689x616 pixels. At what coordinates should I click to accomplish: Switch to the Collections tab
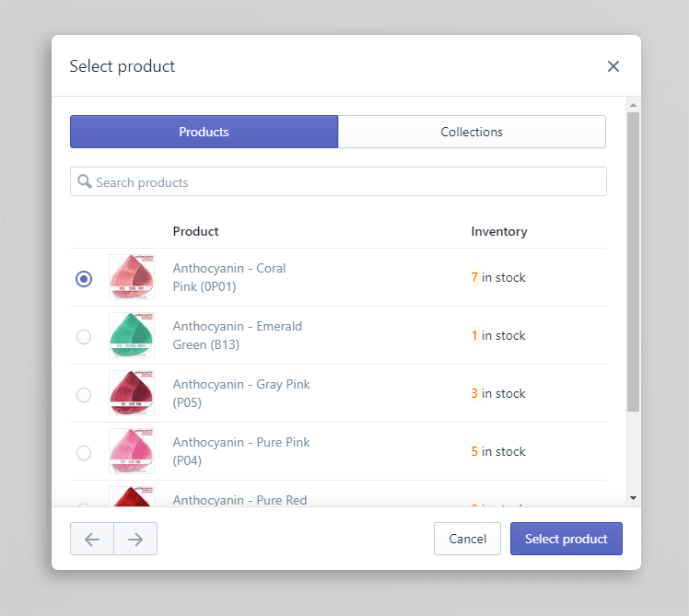click(x=472, y=132)
